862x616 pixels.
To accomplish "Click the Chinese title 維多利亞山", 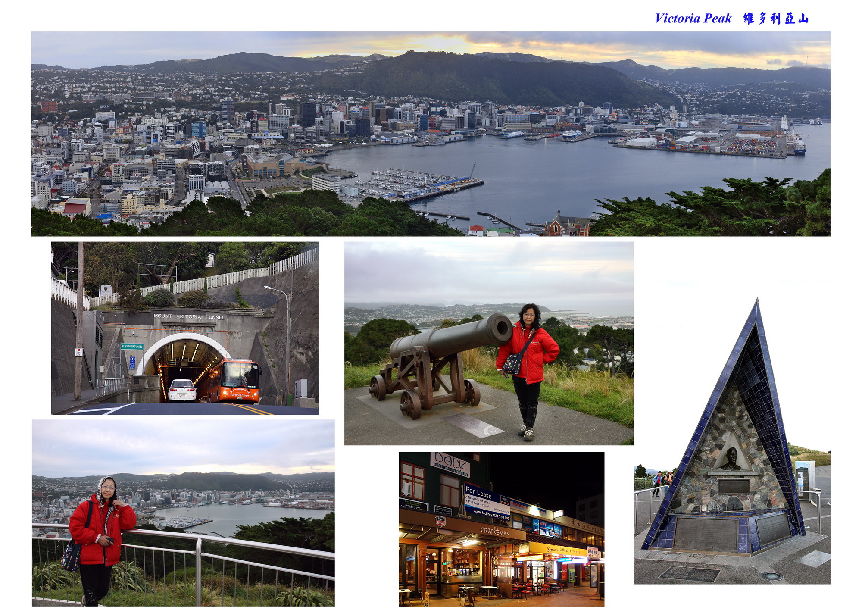I will pyautogui.click(x=775, y=19).
